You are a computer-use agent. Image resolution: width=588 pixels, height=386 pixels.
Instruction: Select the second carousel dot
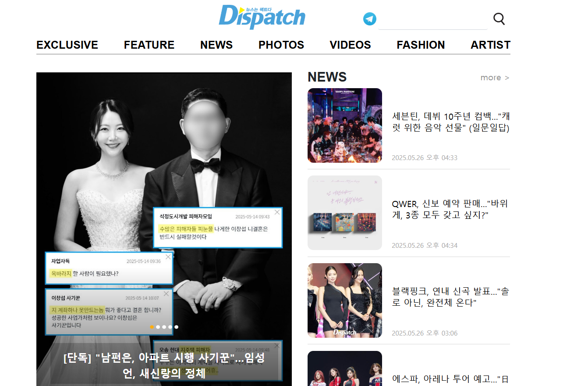[158, 327]
